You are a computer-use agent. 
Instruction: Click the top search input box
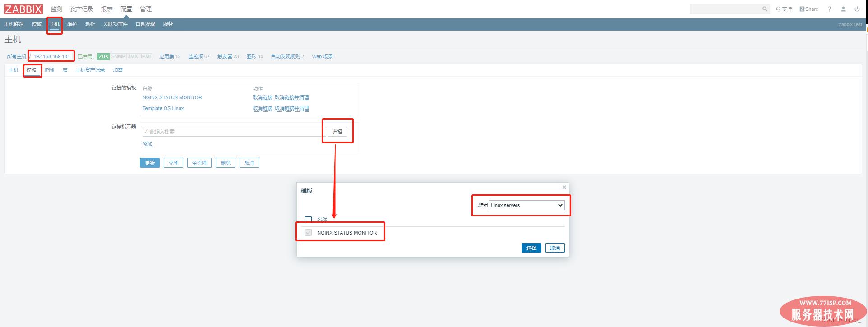coord(725,9)
